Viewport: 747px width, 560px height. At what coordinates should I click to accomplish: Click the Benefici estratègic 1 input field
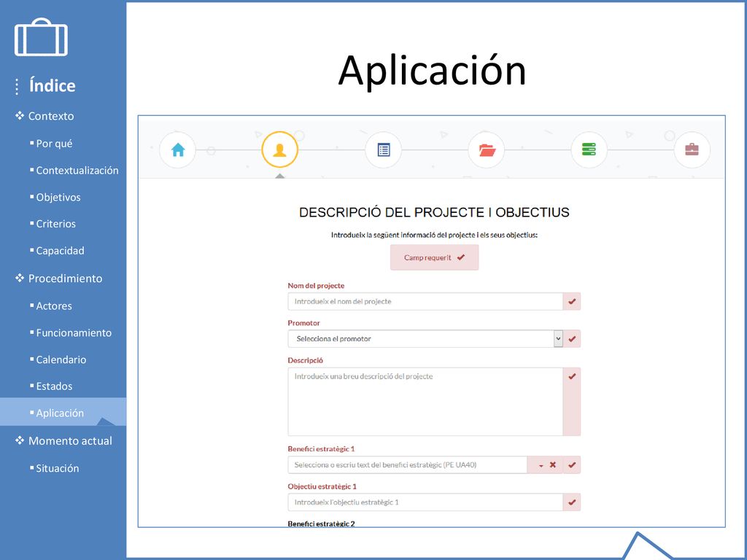coord(408,464)
